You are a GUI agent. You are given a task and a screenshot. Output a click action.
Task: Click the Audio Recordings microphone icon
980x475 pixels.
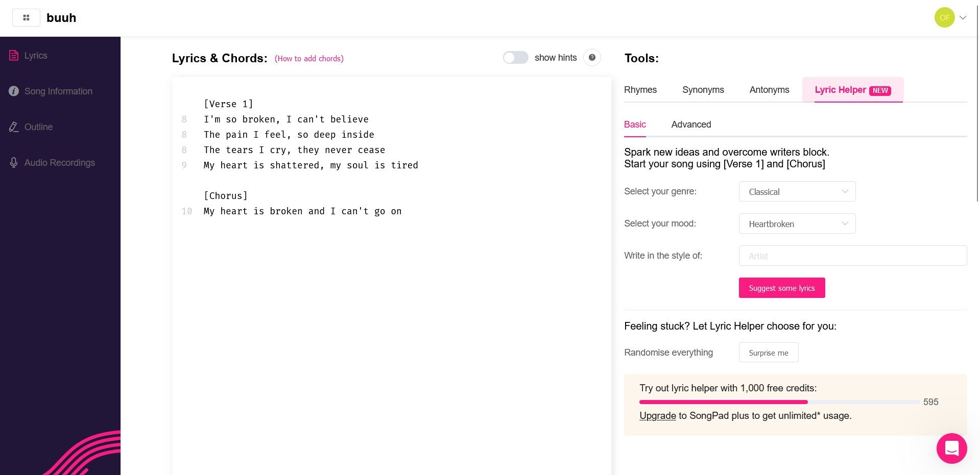(x=14, y=163)
